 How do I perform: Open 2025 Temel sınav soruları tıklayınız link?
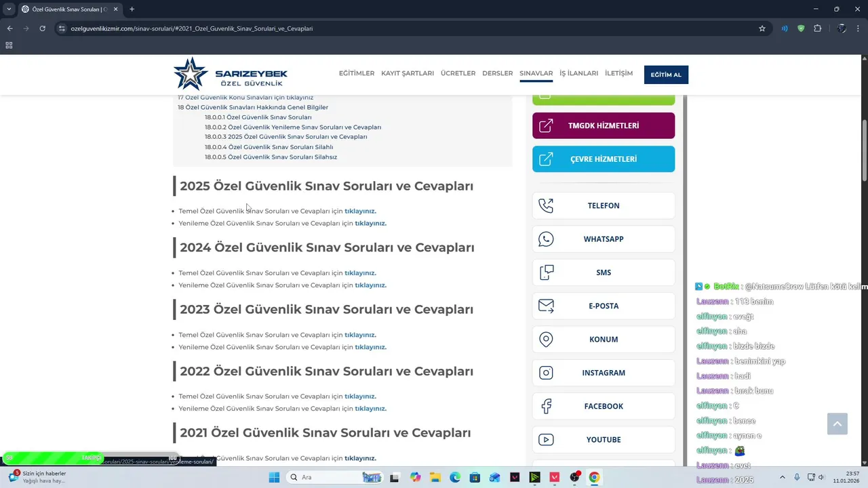(360, 211)
